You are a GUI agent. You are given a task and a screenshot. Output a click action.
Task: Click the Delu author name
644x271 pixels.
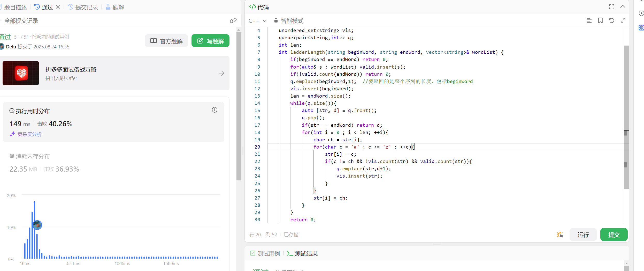pos(11,47)
